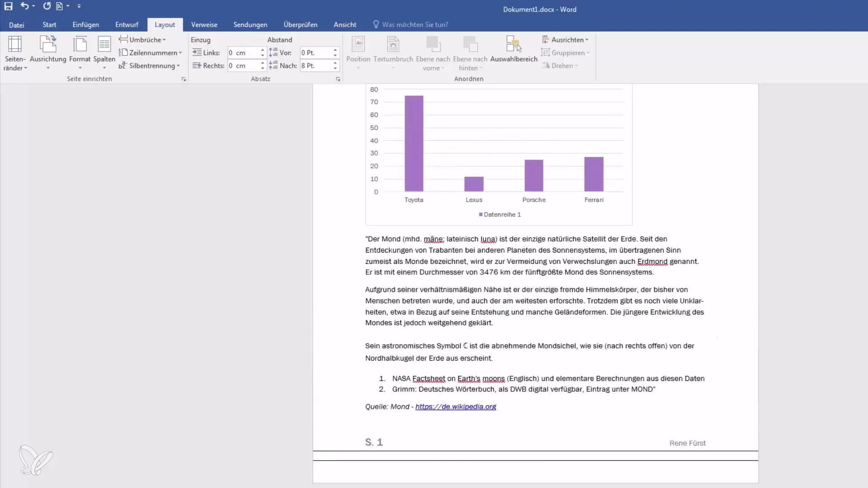868x488 pixels.
Task: Click the Abstand Nach spacing field
Action: (316, 66)
